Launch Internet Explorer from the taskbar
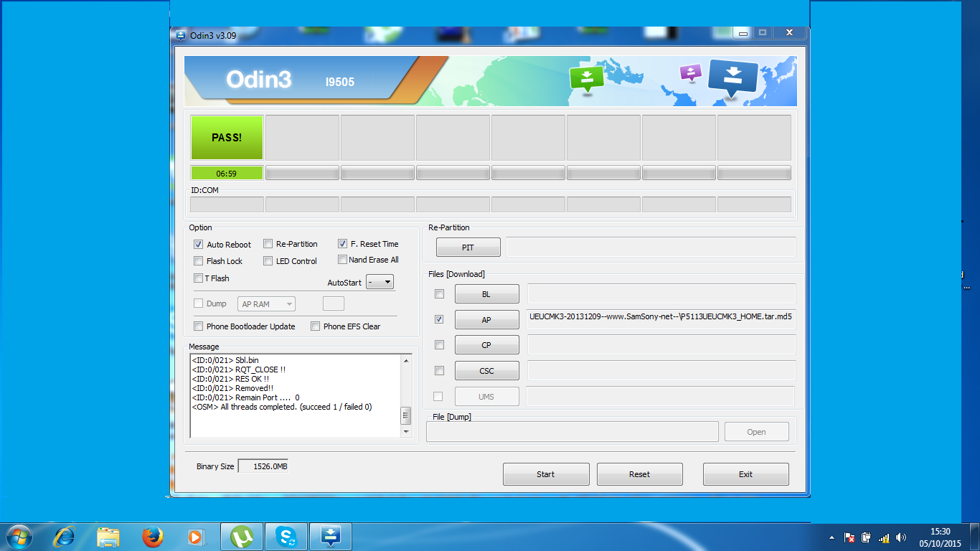The width and height of the screenshot is (980, 551). (65, 537)
